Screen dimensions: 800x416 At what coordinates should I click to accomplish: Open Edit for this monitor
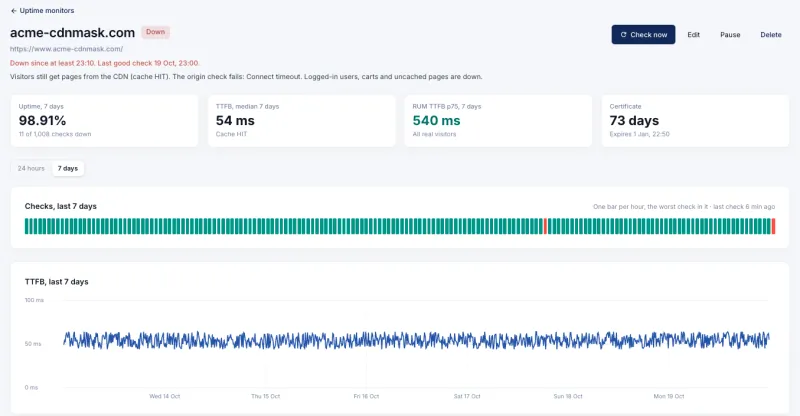[693, 35]
